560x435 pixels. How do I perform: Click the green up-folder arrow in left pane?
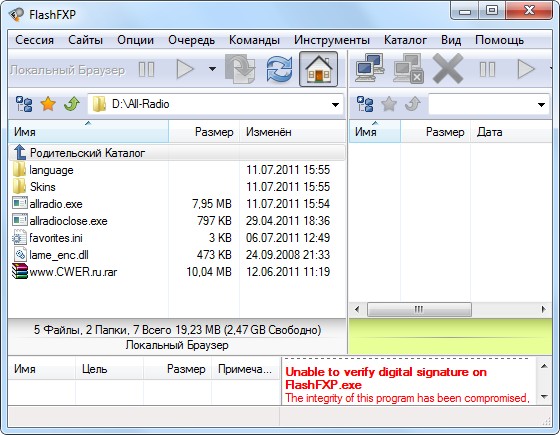(x=72, y=104)
